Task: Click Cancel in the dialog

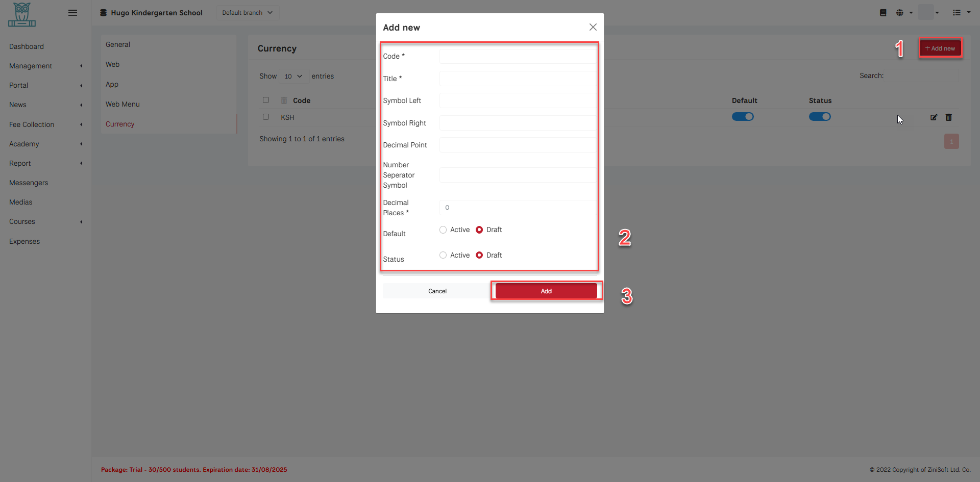Action: (x=437, y=291)
